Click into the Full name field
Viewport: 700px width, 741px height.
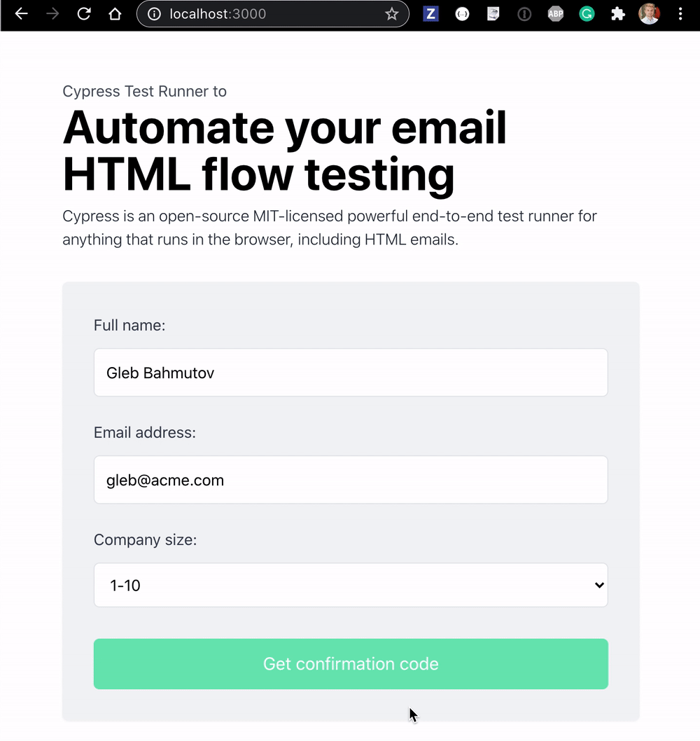click(x=351, y=373)
